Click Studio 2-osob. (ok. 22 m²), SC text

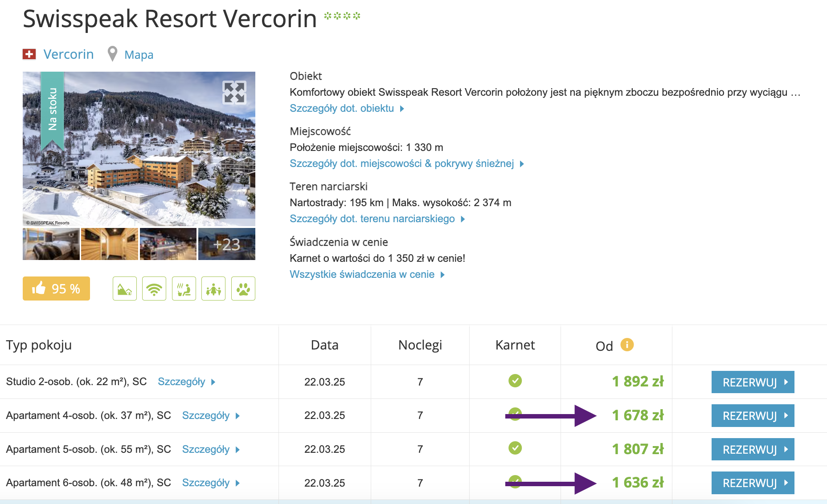point(76,382)
